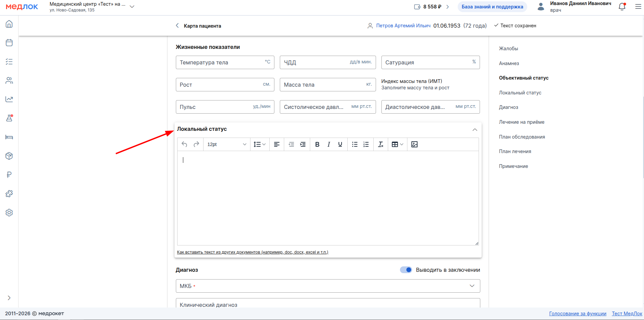Viewport: 644px width, 320px height.
Task: Open the medical center selector dropdown
Action: click(x=132, y=7)
